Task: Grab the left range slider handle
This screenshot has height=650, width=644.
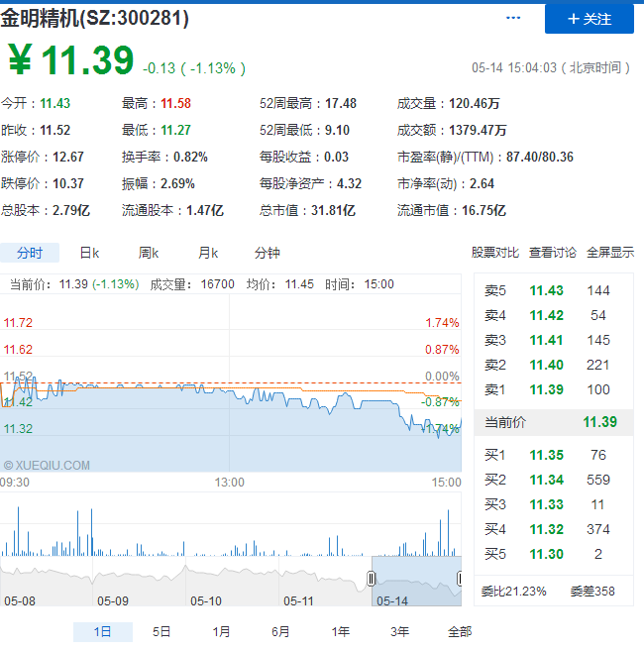Action: coord(372,579)
